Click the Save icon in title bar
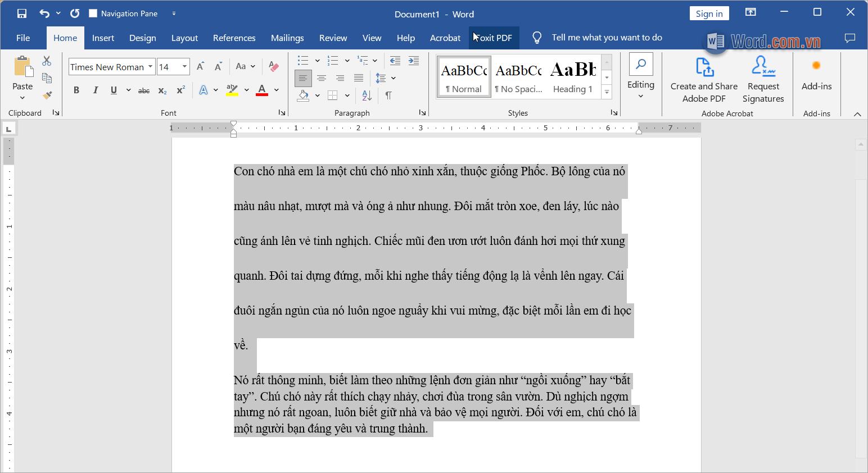 click(x=22, y=13)
